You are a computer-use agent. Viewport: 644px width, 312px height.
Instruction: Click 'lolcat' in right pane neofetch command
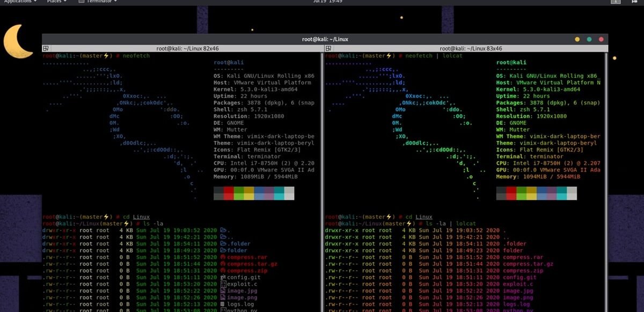click(x=453, y=56)
